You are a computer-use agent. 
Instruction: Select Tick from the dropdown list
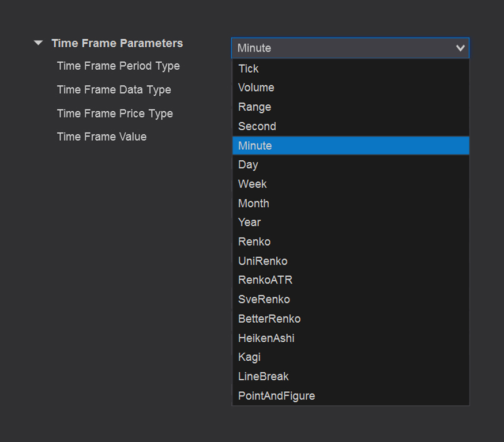249,69
